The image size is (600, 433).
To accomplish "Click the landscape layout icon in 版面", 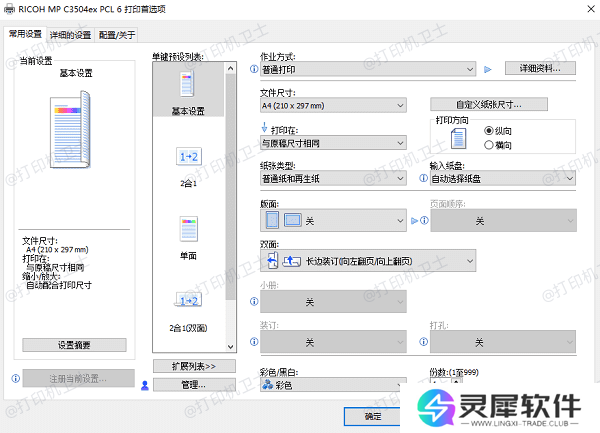I will [293, 220].
